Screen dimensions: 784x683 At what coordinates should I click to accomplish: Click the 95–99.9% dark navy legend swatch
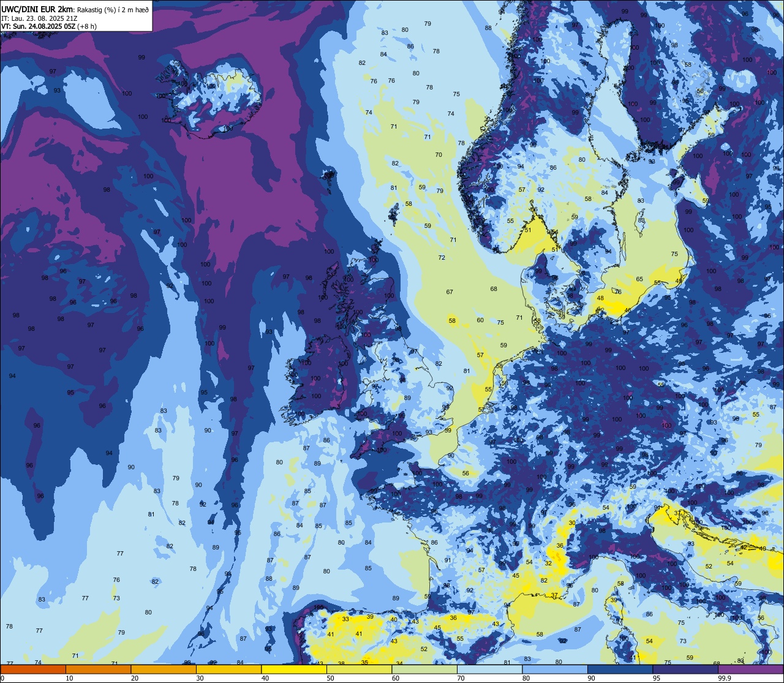[x=685, y=669]
